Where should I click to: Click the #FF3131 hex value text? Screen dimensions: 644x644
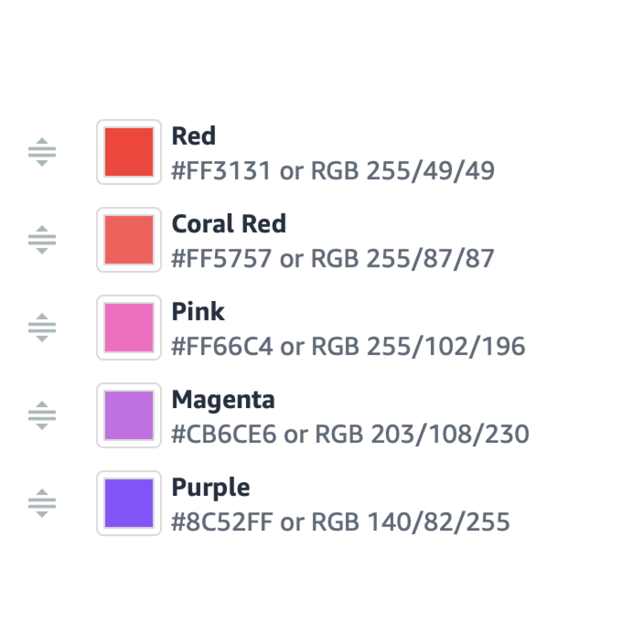221,171
